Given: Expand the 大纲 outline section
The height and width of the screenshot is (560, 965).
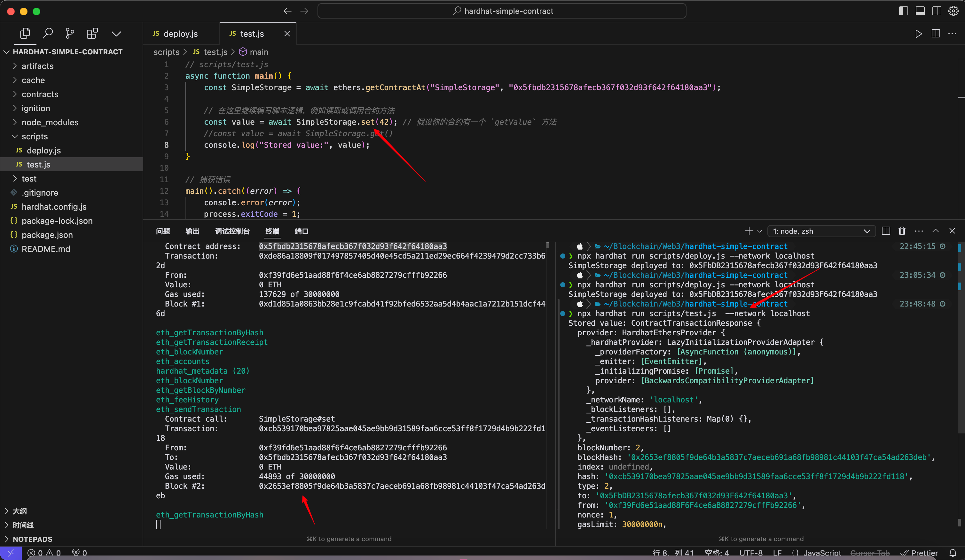Looking at the screenshot, I should pyautogui.click(x=71, y=511).
